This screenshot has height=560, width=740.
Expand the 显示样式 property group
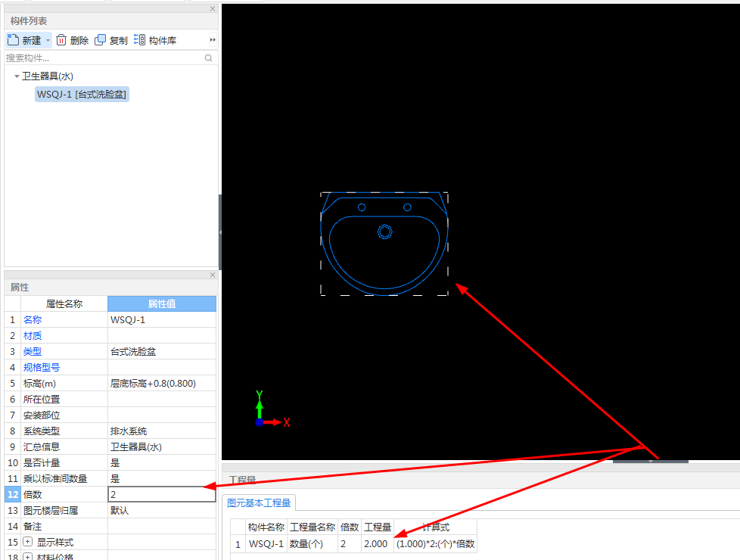(x=28, y=542)
